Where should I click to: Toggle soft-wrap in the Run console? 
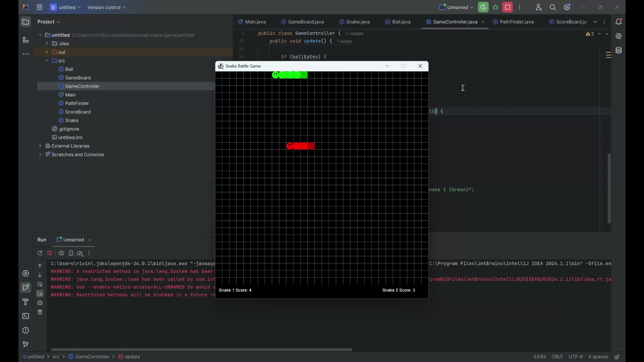point(40,285)
